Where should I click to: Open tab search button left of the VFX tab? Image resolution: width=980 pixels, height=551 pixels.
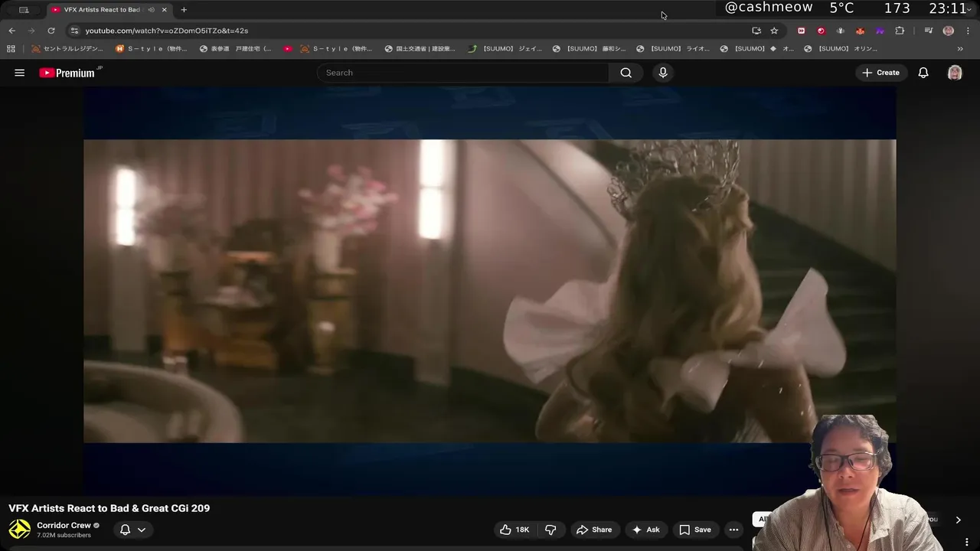pos(24,10)
